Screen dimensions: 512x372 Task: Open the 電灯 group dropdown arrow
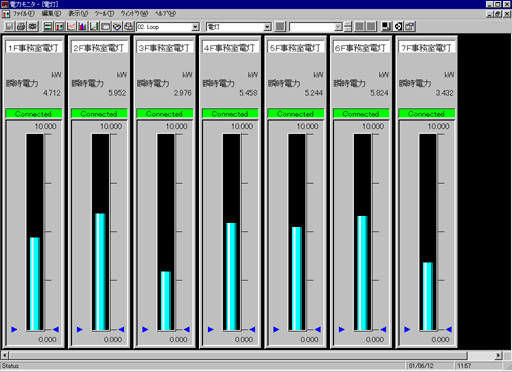point(267,27)
